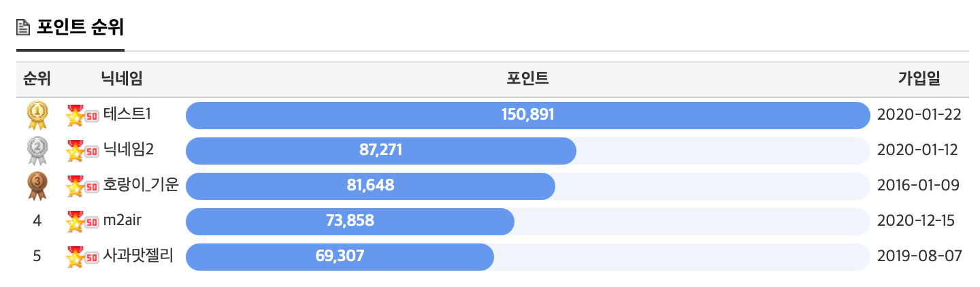Click the level badge beside 닉네임2
Image resolution: width=980 pixels, height=287 pixels.
pos(84,150)
